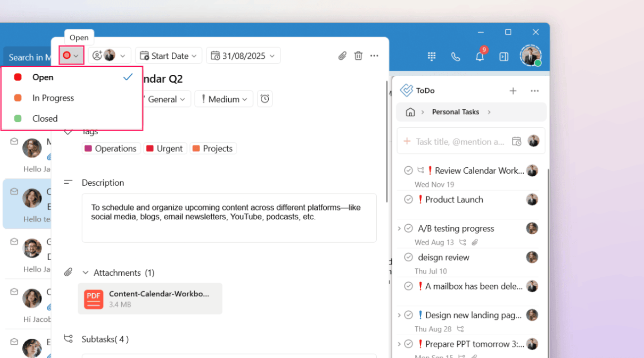Click subtask icon on Review Calendar Work task
Image resolution: width=644 pixels, height=358 pixels.
(421, 170)
